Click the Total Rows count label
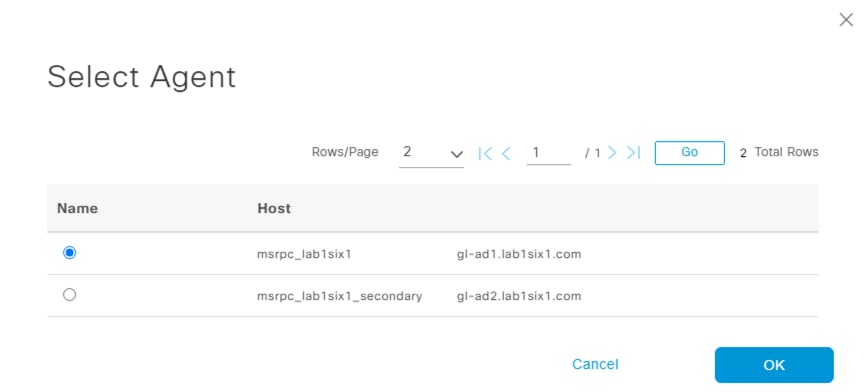Screen dimensions: 864x392 779,152
